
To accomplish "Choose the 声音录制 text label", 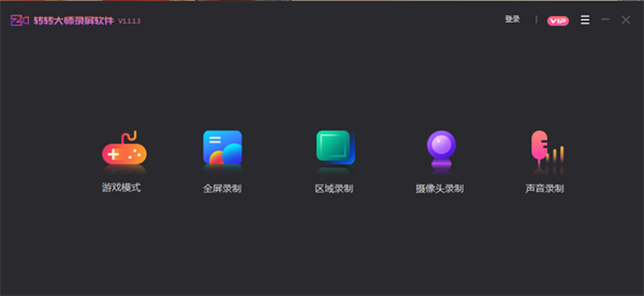I will pyautogui.click(x=544, y=189).
